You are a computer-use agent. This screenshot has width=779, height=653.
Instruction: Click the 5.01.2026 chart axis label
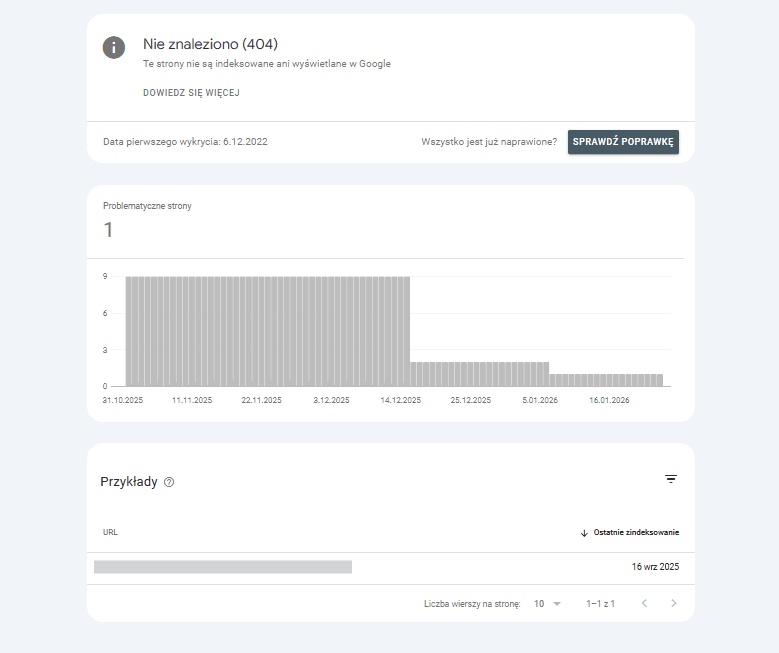pos(540,400)
